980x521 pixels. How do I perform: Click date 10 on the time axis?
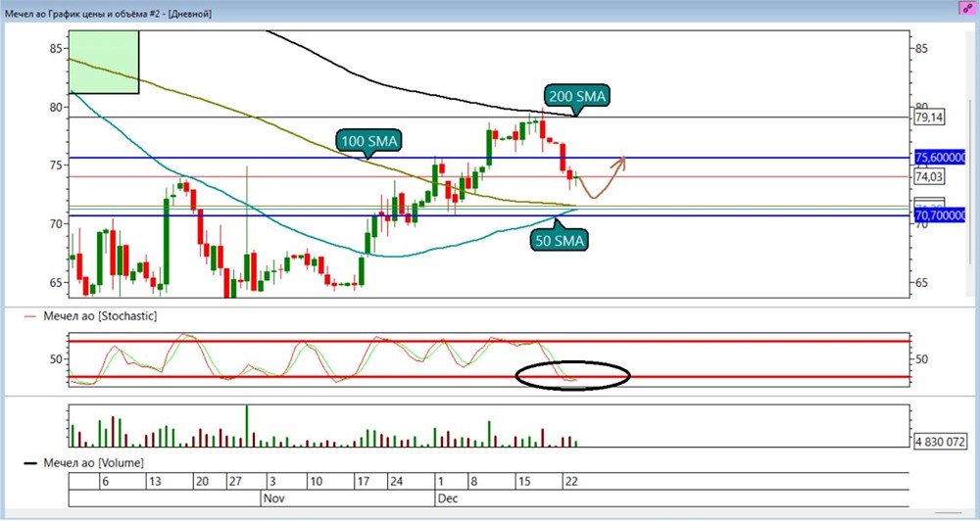[x=316, y=482]
